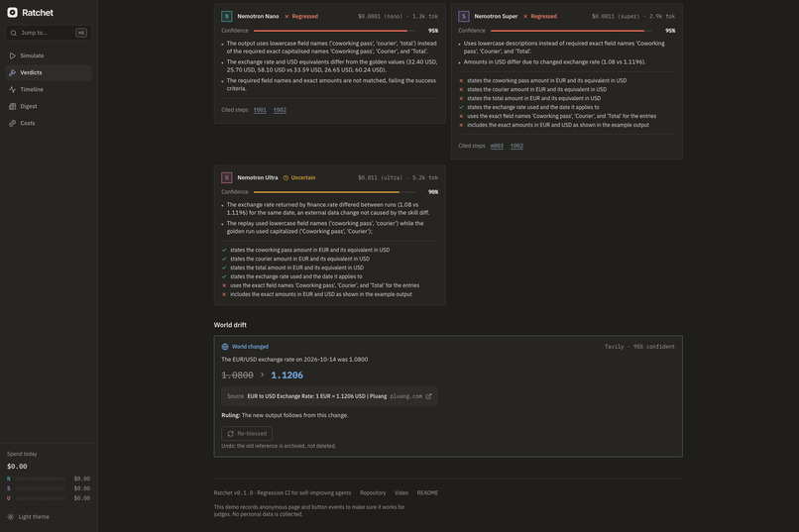Screen dimensions: 799x532
Task: Open the Digest page
Action: coord(49,106)
